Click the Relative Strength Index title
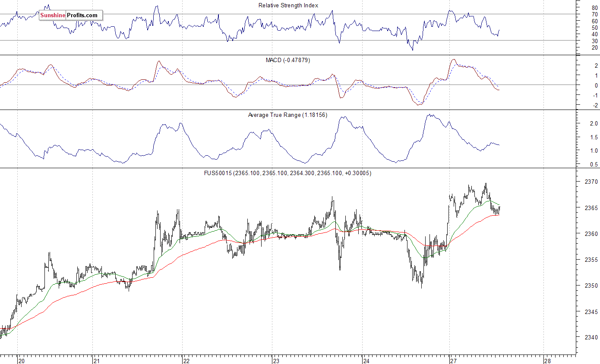Screen dimensions: 600x364 point(288,6)
